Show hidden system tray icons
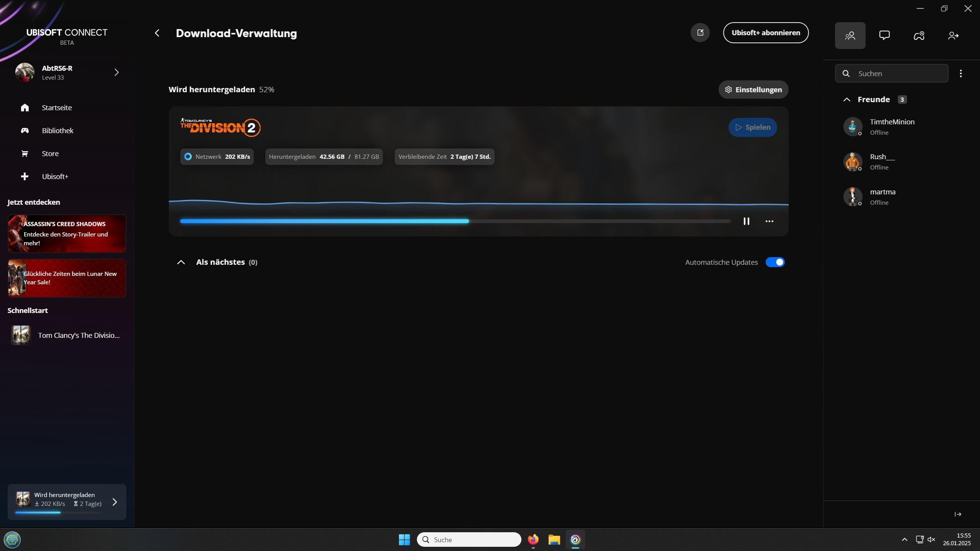This screenshot has width=980, height=551. pos(904,540)
